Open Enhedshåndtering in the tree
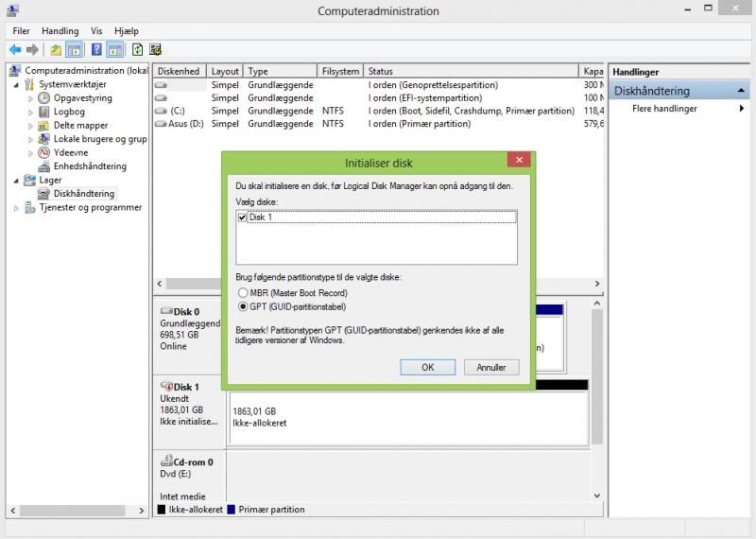 click(x=89, y=166)
